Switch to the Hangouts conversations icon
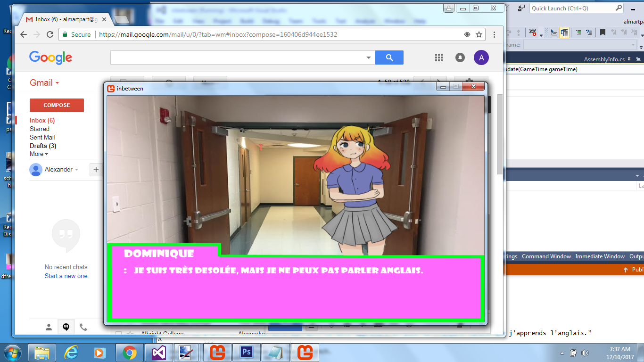Image resolution: width=644 pixels, height=362 pixels. coord(66,327)
